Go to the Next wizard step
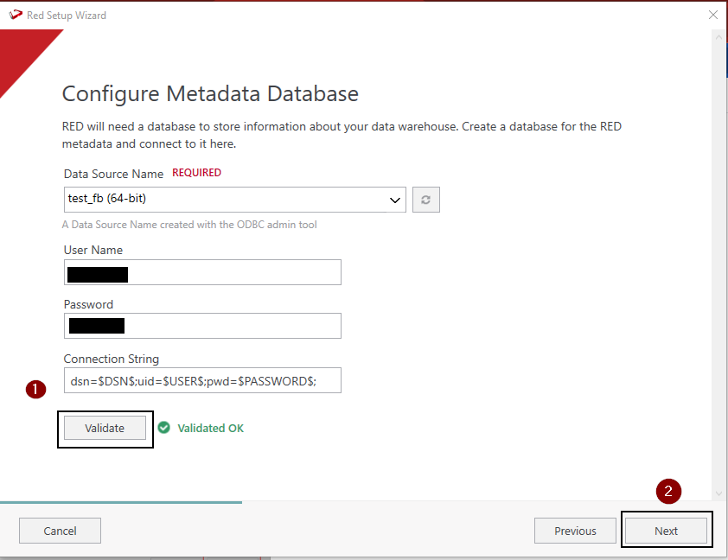The height and width of the screenshot is (560, 728). (x=666, y=531)
